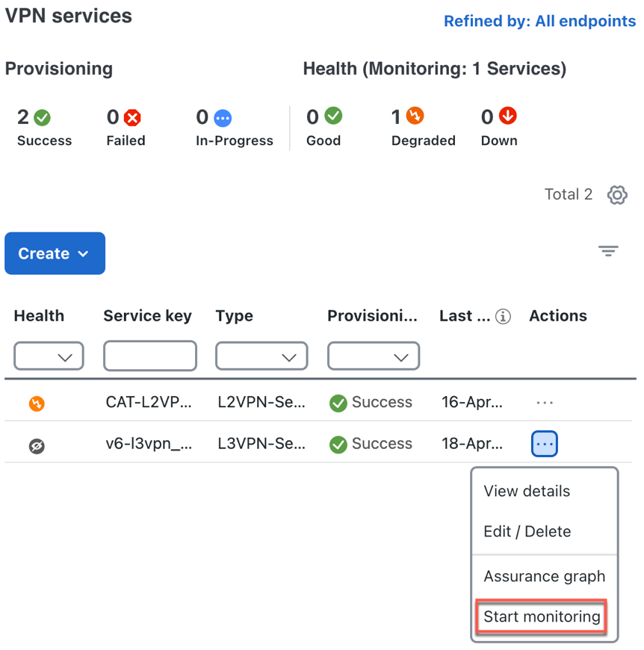Click the Refined by: All endpoints link
This screenshot has height=650, width=644.
pyautogui.click(x=539, y=21)
